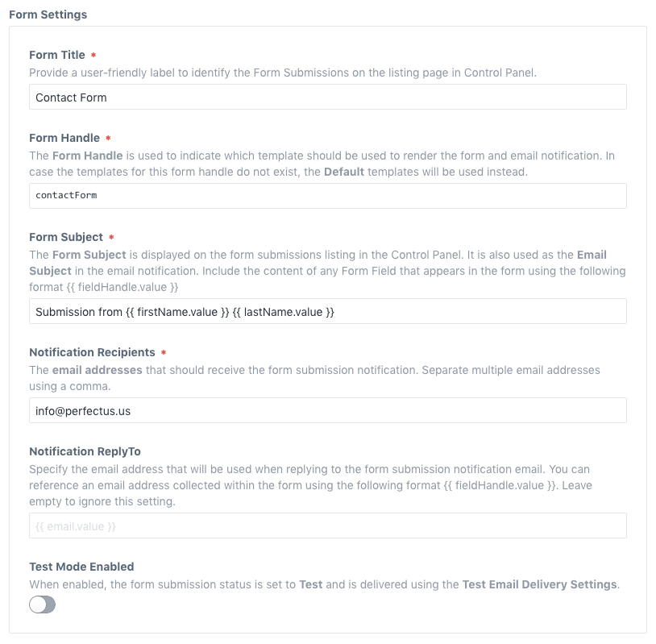This screenshot has height=644, width=656.
Task: Click the asterisk next to Notification Recipients
Action: 164,353
